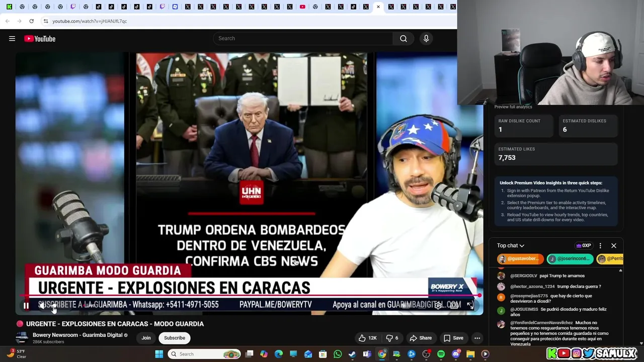Open Microsoft Teams from the taskbar
This screenshot has width=644, height=362.
pos(367,354)
